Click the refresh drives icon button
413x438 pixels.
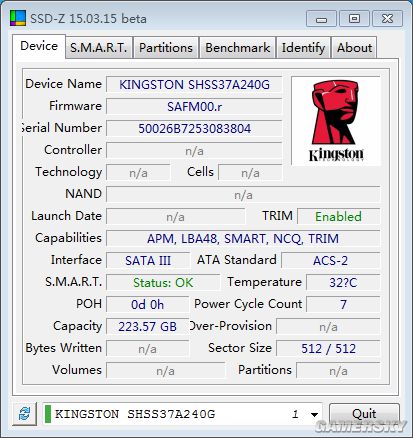(24, 414)
